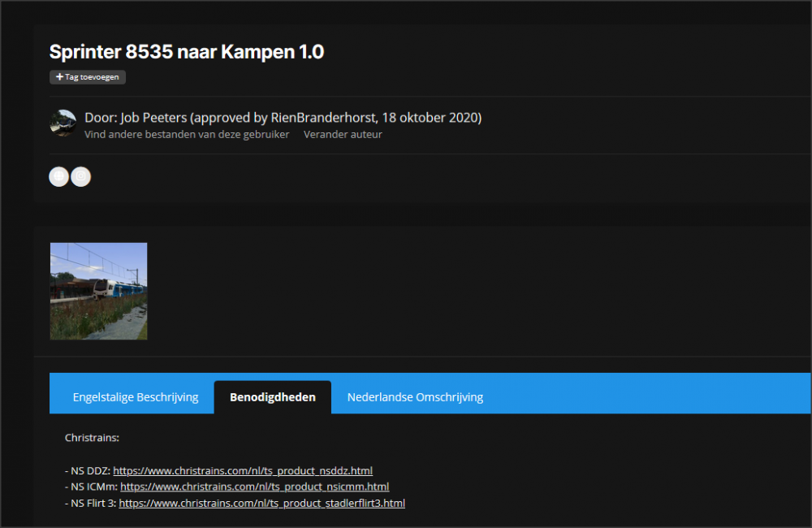Viewport: 812px width, 528px height.
Task: Switch to Engelstalige Beschrijving tab
Action: coord(136,397)
